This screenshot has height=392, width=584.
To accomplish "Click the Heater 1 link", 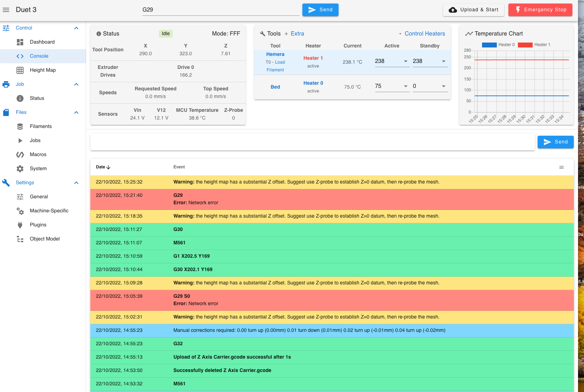I will 313,58.
